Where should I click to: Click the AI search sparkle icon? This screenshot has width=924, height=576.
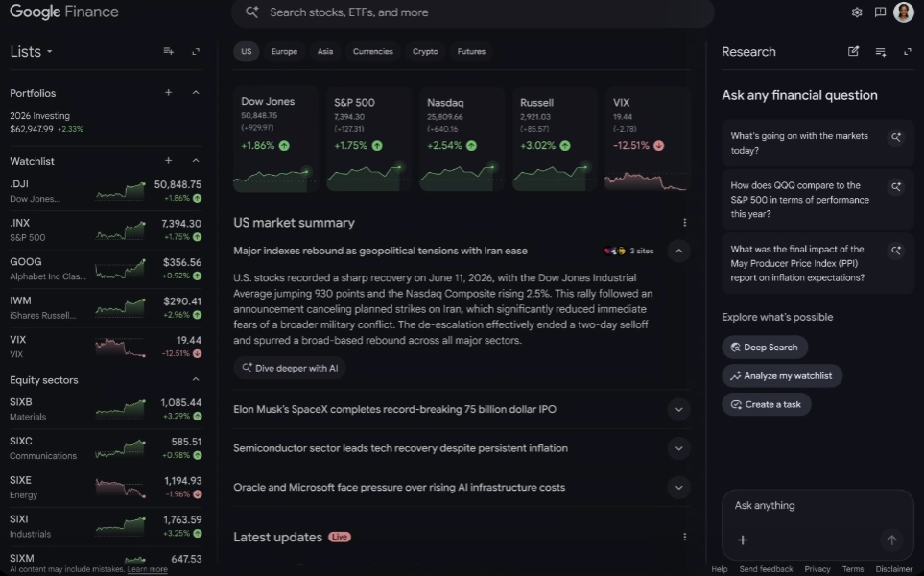coord(252,12)
